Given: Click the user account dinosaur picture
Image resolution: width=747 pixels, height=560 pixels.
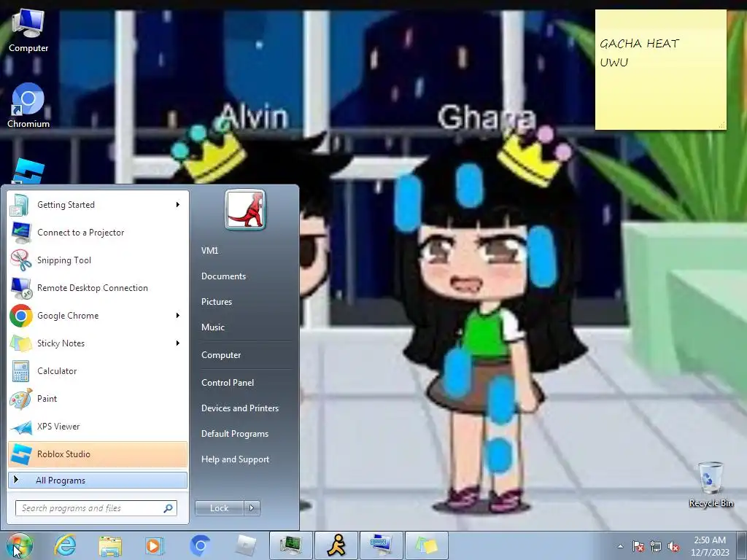Looking at the screenshot, I should coord(245,209).
